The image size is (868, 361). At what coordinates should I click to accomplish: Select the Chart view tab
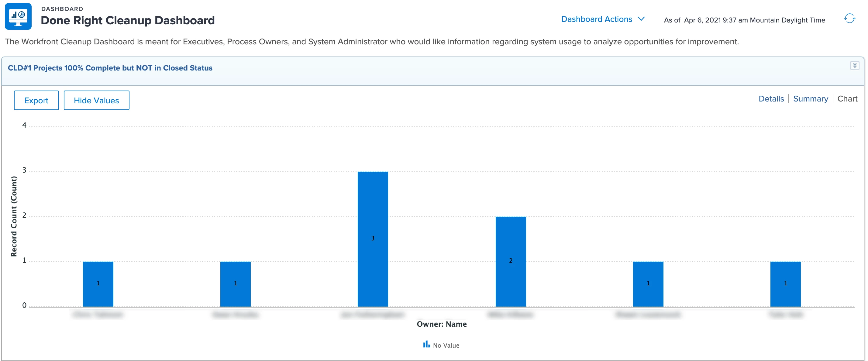pyautogui.click(x=847, y=99)
